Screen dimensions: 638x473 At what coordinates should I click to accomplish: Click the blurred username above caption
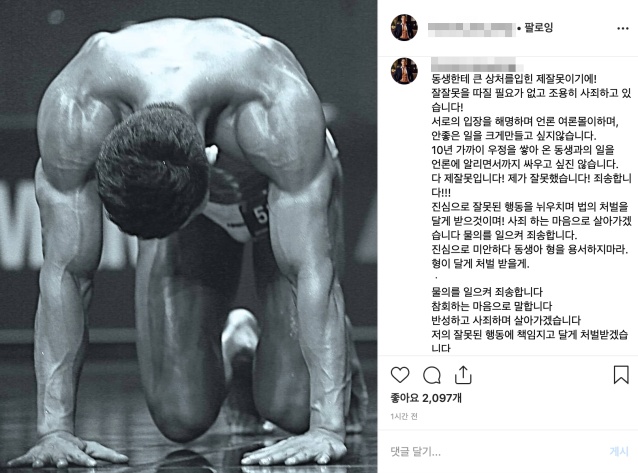476,65
